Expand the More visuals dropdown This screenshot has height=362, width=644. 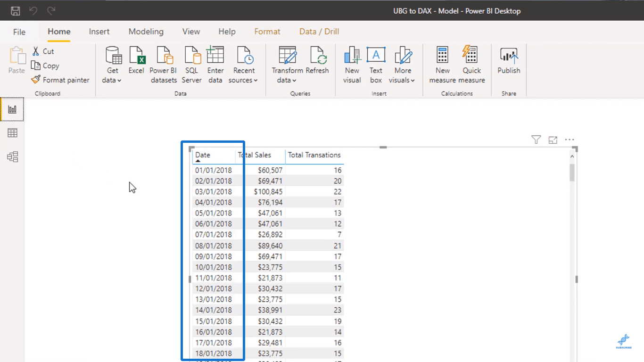click(x=403, y=65)
